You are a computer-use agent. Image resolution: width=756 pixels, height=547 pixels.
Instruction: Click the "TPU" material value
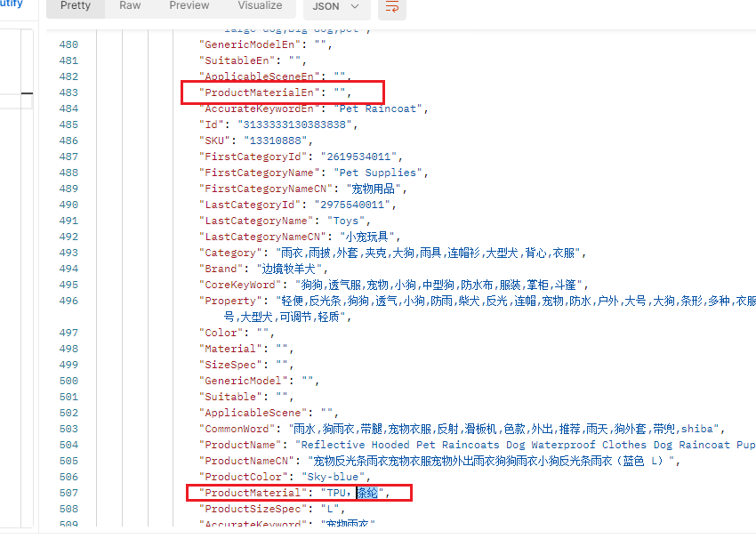336,493
